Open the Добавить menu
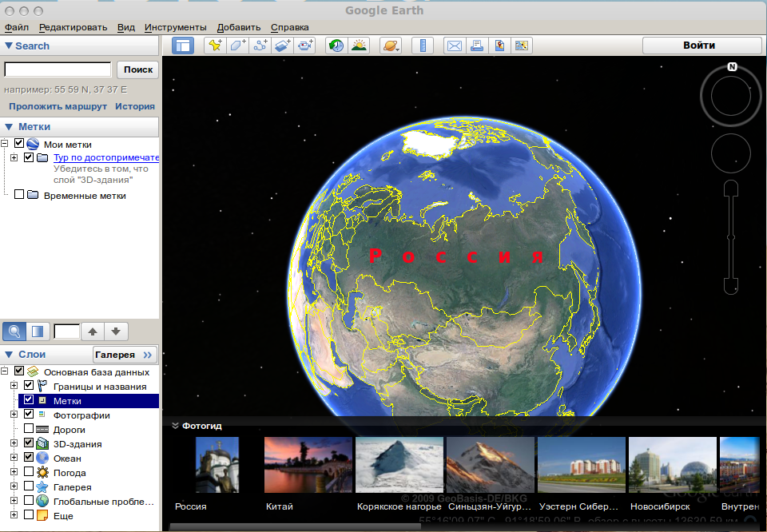 tap(239, 27)
